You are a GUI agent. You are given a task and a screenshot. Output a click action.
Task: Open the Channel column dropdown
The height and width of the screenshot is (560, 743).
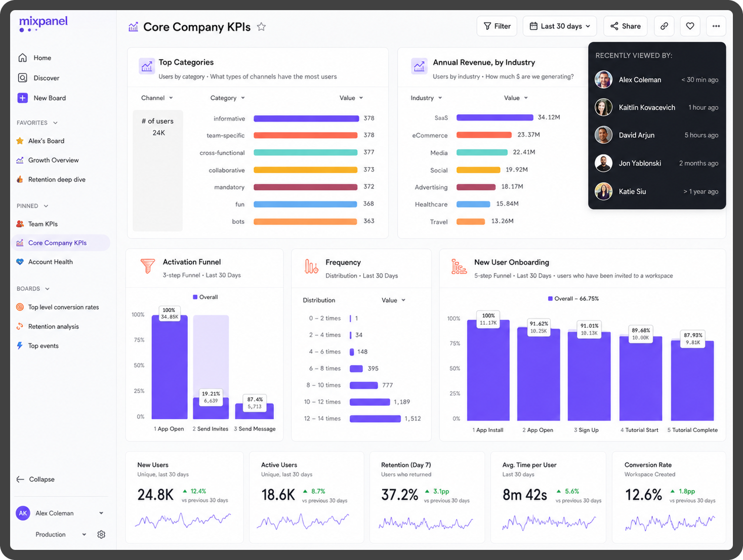pyautogui.click(x=157, y=98)
